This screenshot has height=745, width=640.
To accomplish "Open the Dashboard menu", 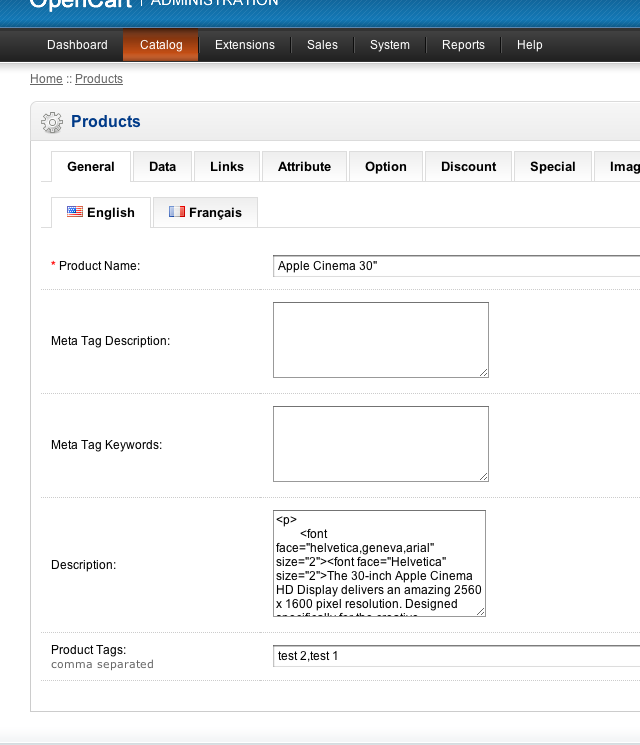I will tap(77, 45).
